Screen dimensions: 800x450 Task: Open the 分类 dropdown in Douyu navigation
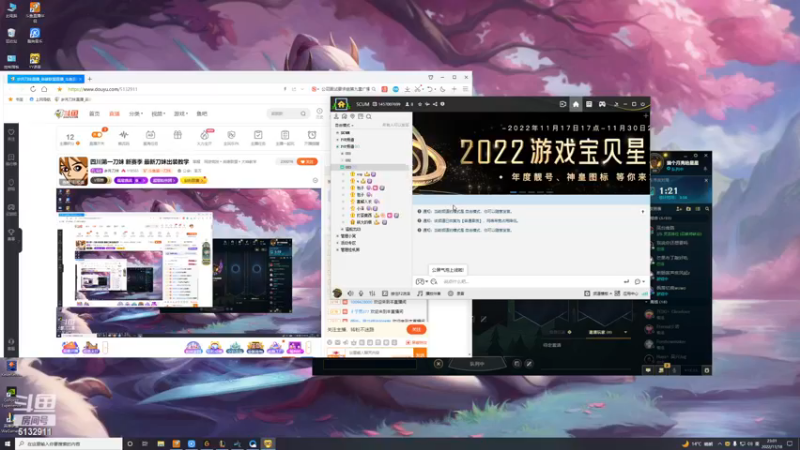point(136,114)
